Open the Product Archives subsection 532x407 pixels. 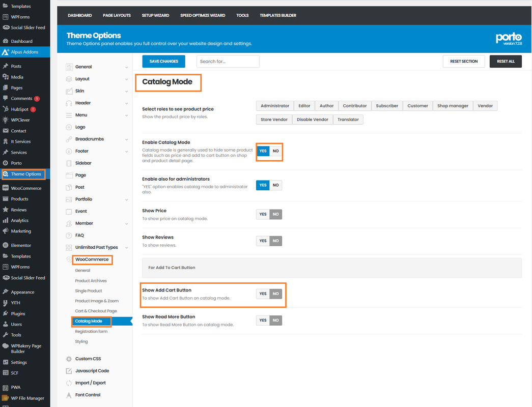point(91,281)
